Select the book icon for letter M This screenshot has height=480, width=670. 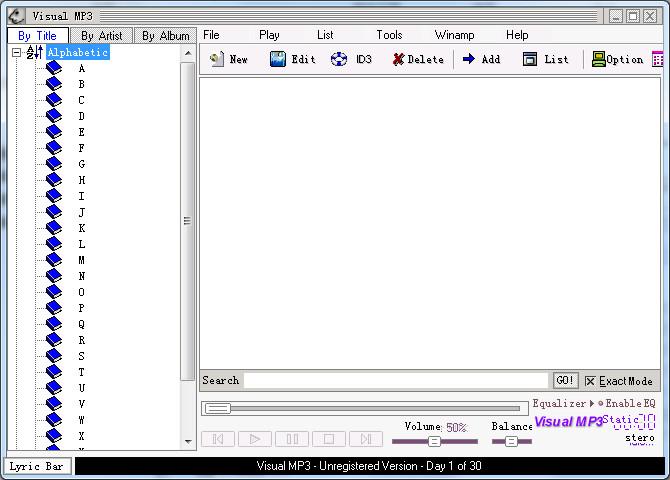pos(54,259)
